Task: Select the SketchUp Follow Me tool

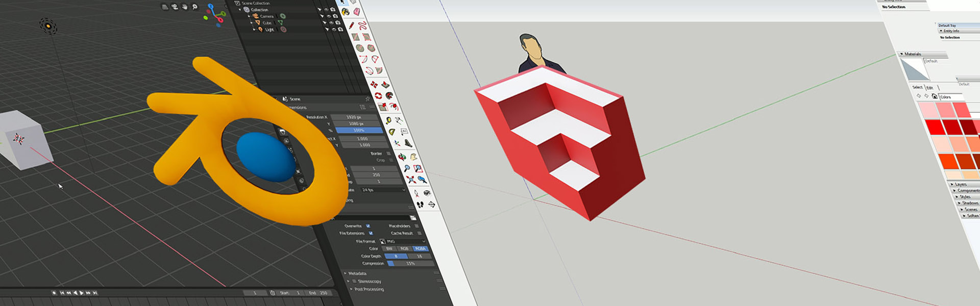Action: click(x=389, y=95)
